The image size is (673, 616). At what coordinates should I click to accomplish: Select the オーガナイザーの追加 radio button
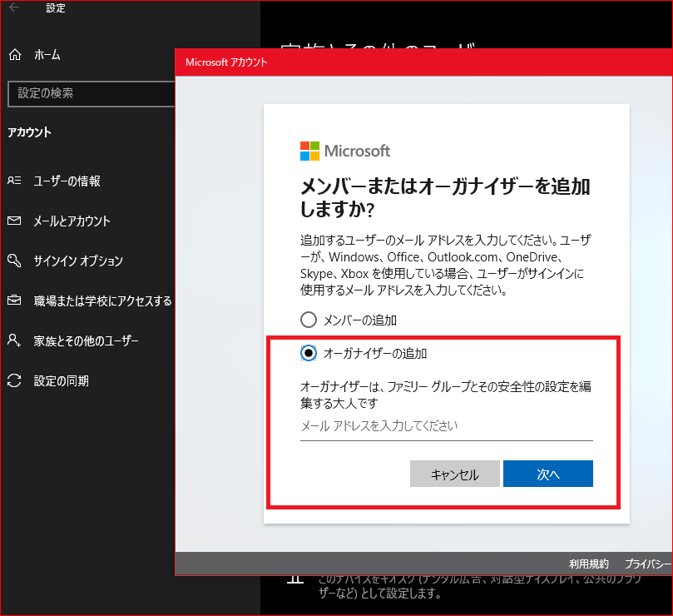point(308,352)
